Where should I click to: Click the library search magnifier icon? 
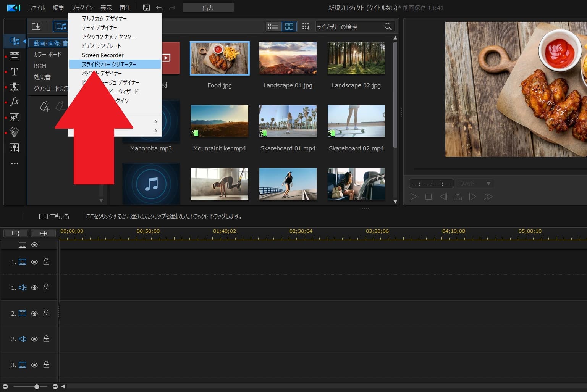click(388, 26)
